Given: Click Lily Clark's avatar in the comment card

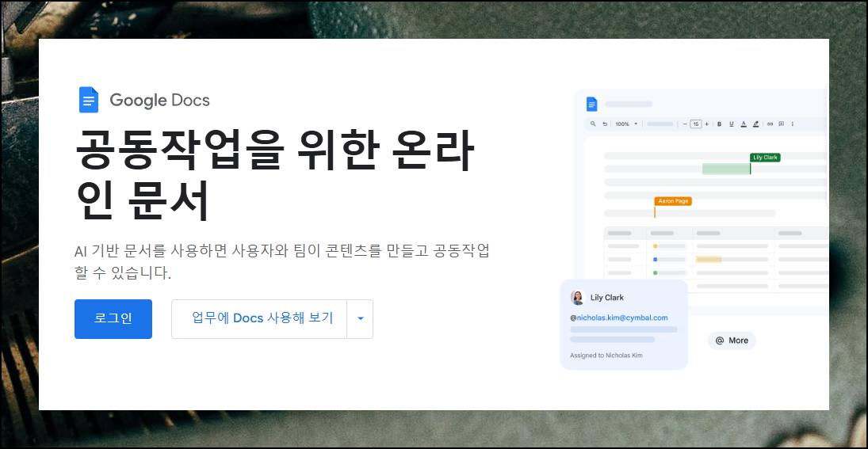Looking at the screenshot, I should click(578, 298).
